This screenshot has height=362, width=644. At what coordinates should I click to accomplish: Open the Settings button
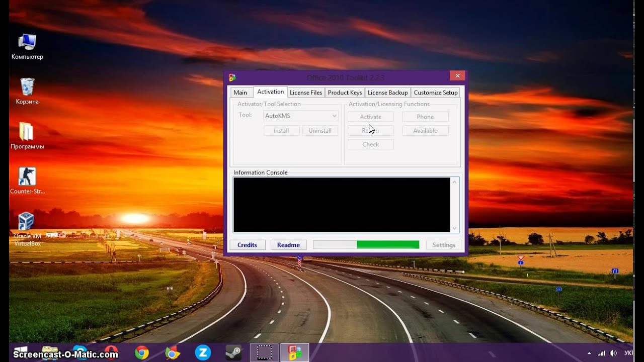point(444,245)
